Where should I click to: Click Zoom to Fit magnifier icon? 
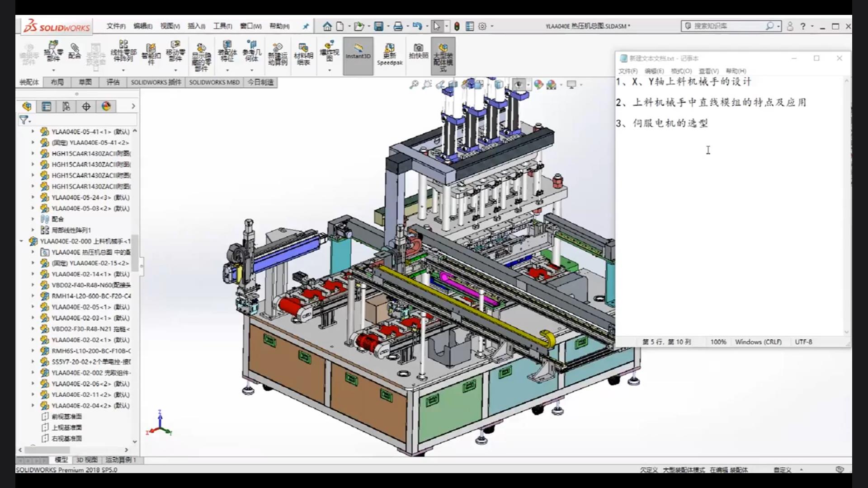point(414,84)
